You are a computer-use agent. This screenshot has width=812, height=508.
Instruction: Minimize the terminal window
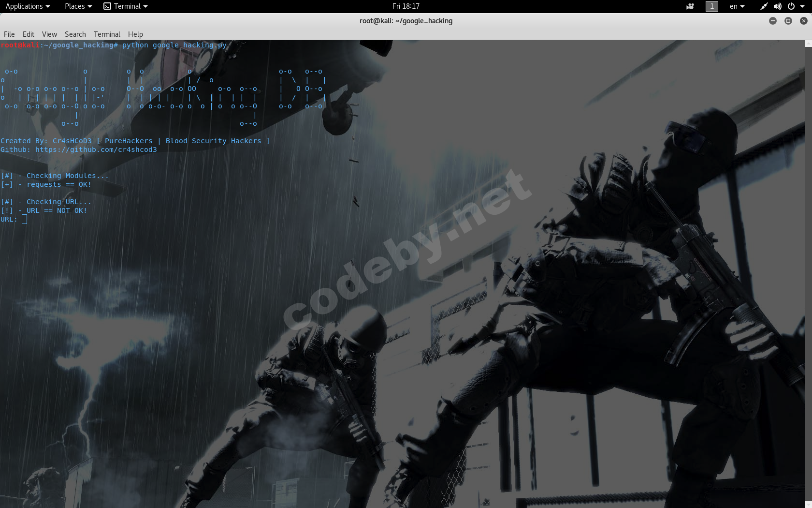click(773, 21)
